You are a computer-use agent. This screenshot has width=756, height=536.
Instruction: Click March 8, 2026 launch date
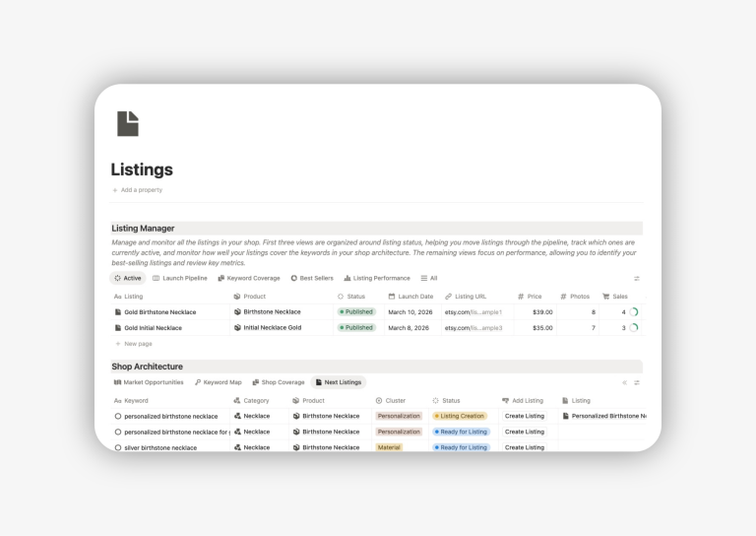pyautogui.click(x=409, y=328)
